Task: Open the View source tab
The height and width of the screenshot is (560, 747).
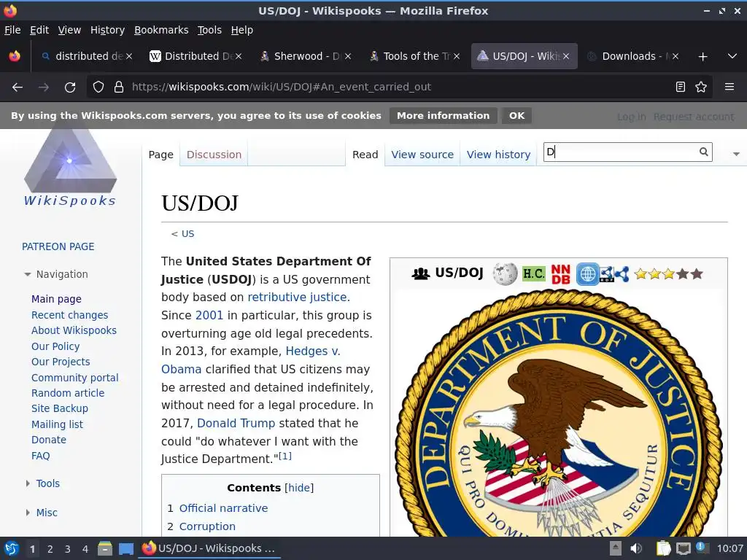Action: [422, 155]
